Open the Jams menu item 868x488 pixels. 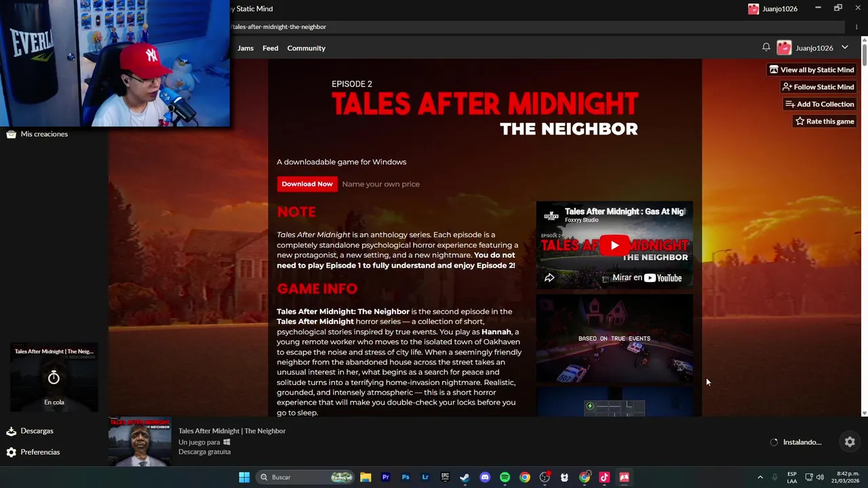[x=245, y=48]
